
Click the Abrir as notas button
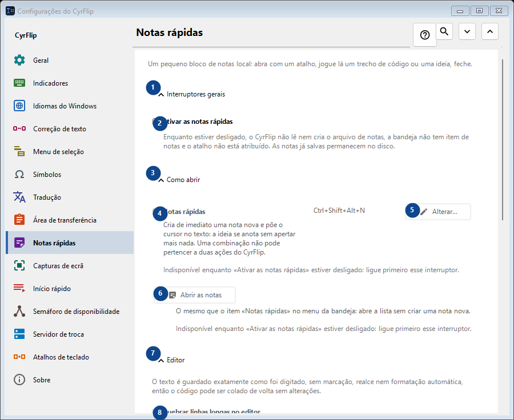[x=195, y=295]
